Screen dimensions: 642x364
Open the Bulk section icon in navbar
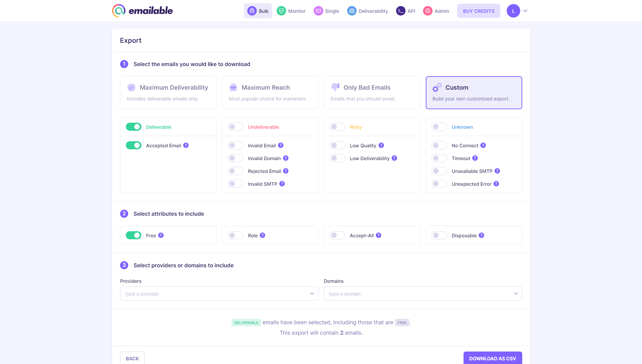[252, 10]
